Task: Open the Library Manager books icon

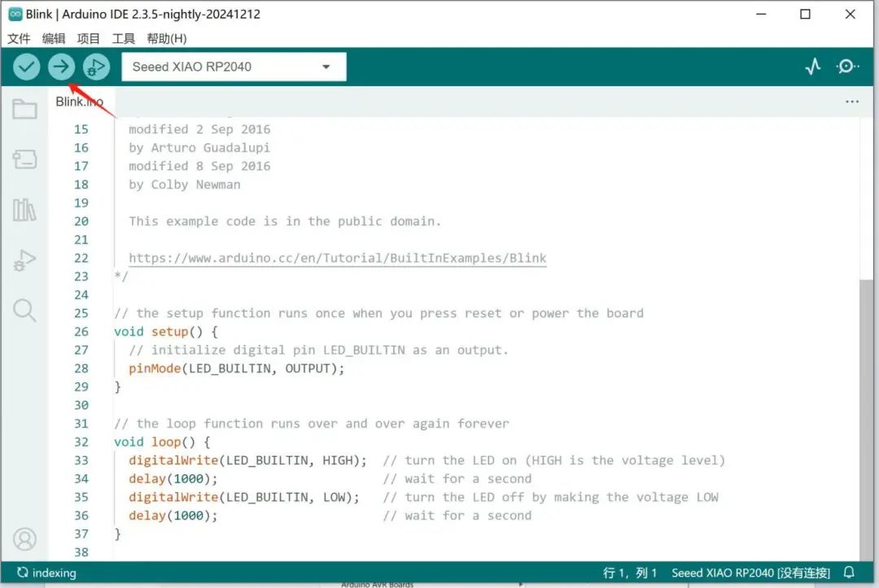Action: (x=24, y=210)
